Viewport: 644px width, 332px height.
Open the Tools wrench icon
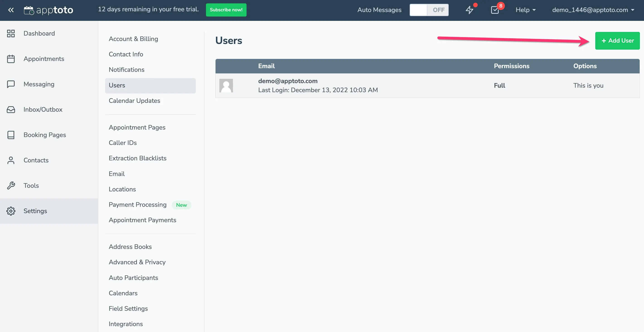point(11,185)
